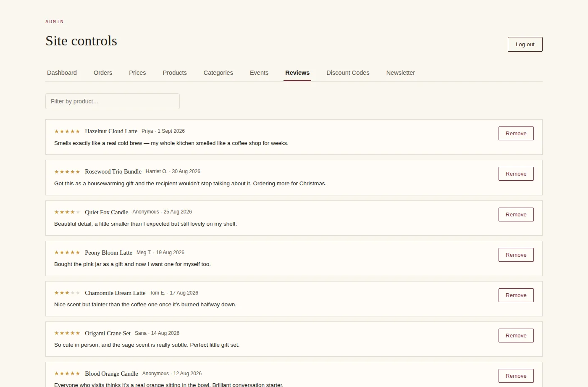Screen dimensions: 588x387
Task: Select the Categories tab
Action: pyautogui.click(x=218, y=73)
